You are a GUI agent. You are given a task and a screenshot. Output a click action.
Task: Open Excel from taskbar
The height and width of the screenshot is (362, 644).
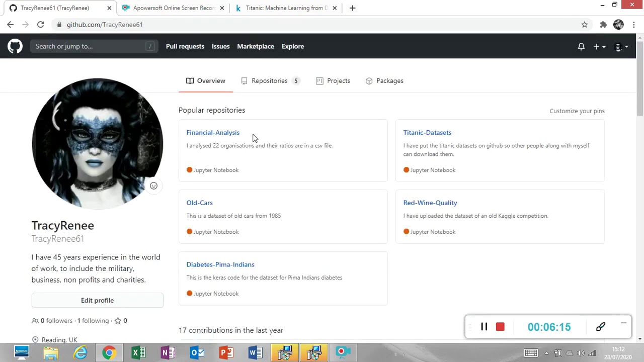[x=139, y=353]
